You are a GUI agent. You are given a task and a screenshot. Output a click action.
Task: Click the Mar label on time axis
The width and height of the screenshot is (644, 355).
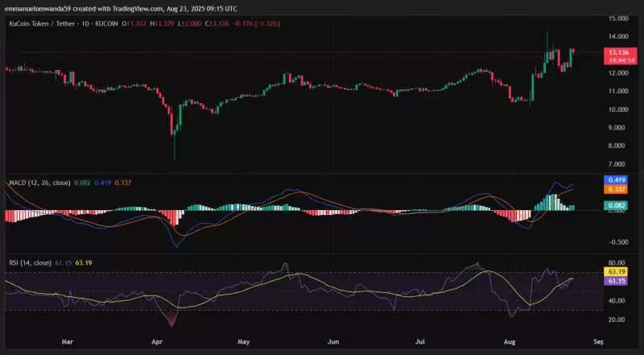[67, 342]
